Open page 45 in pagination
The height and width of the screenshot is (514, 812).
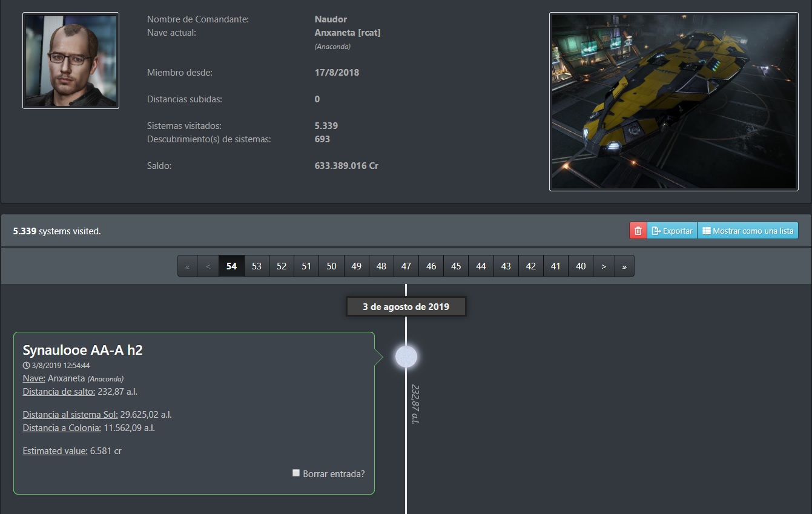(x=456, y=266)
